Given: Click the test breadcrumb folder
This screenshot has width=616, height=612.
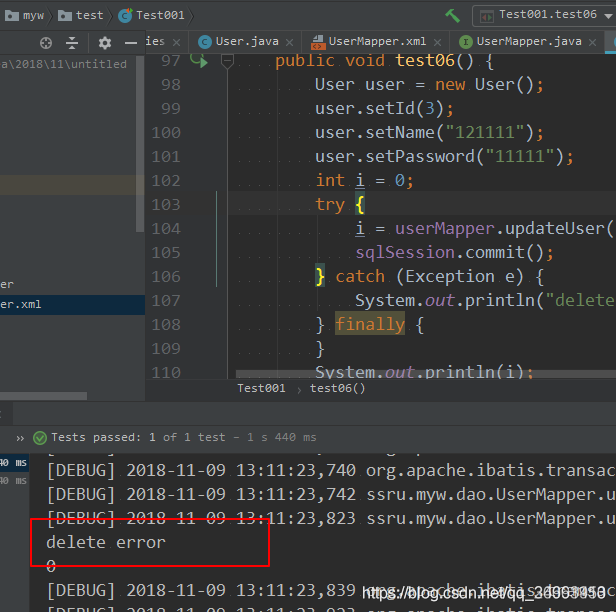Looking at the screenshot, I should [81, 15].
